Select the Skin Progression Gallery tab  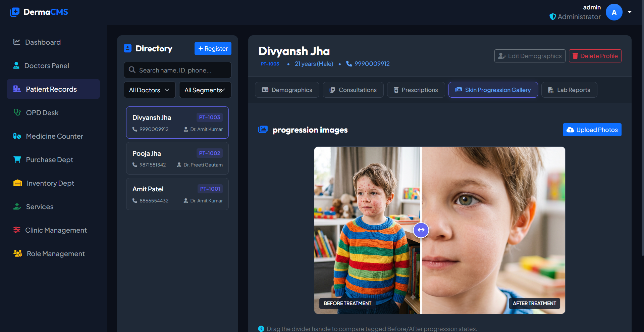493,90
